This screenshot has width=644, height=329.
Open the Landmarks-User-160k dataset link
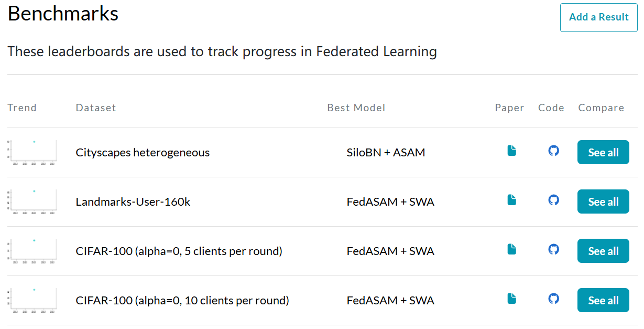pos(133,202)
